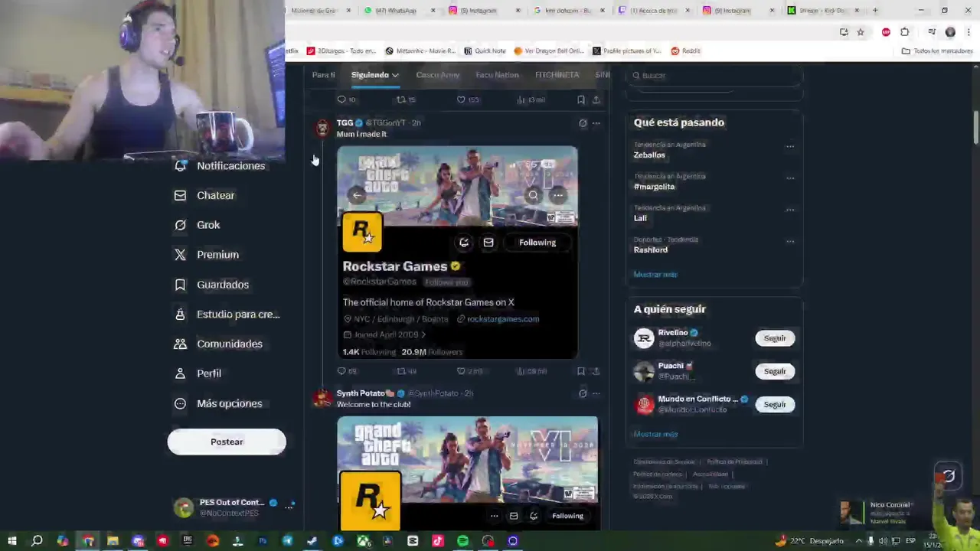Switch to the WhatsApp browser tab
Image resolution: width=980 pixels, height=551 pixels.
tap(397, 11)
